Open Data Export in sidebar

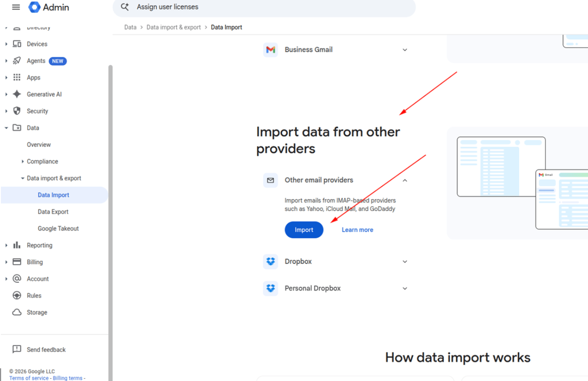point(53,212)
